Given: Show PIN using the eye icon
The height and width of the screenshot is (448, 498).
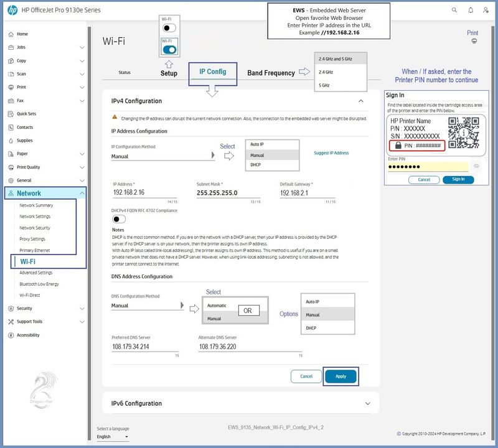Looking at the screenshot, I should [476, 166].
